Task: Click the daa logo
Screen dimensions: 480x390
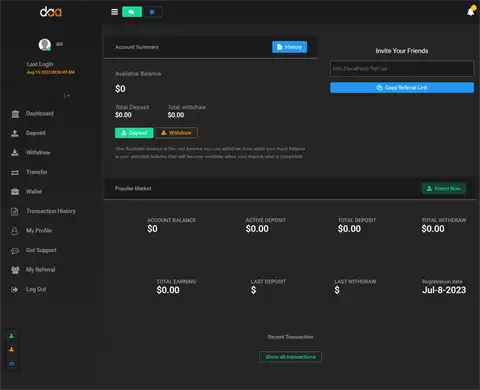Action: [x=51, y=12]
